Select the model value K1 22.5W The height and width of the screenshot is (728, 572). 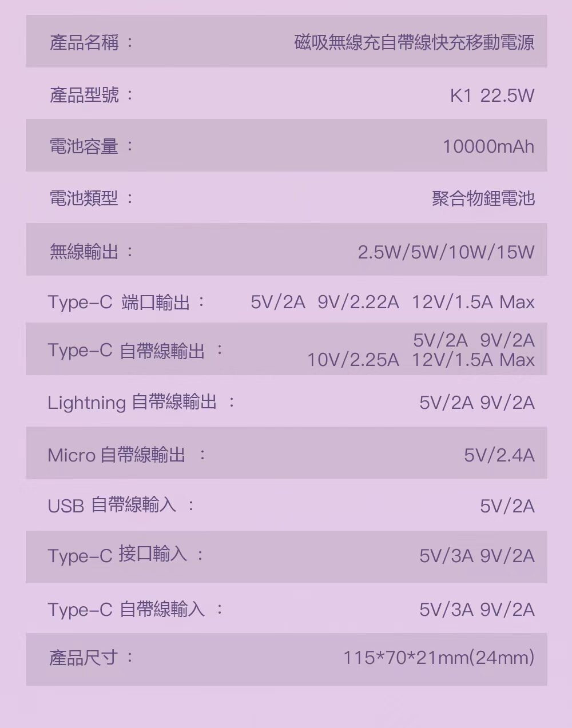(x=492, y=96)
